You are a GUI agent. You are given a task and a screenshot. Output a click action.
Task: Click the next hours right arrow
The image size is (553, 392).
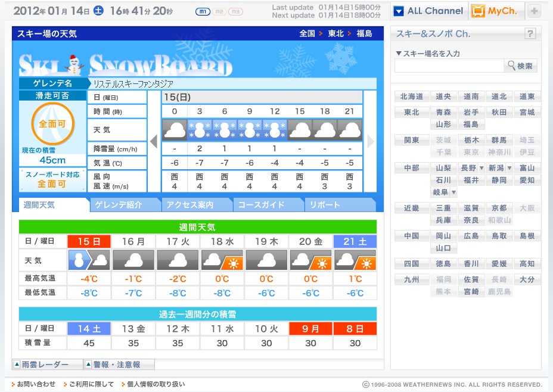[371, 141]
